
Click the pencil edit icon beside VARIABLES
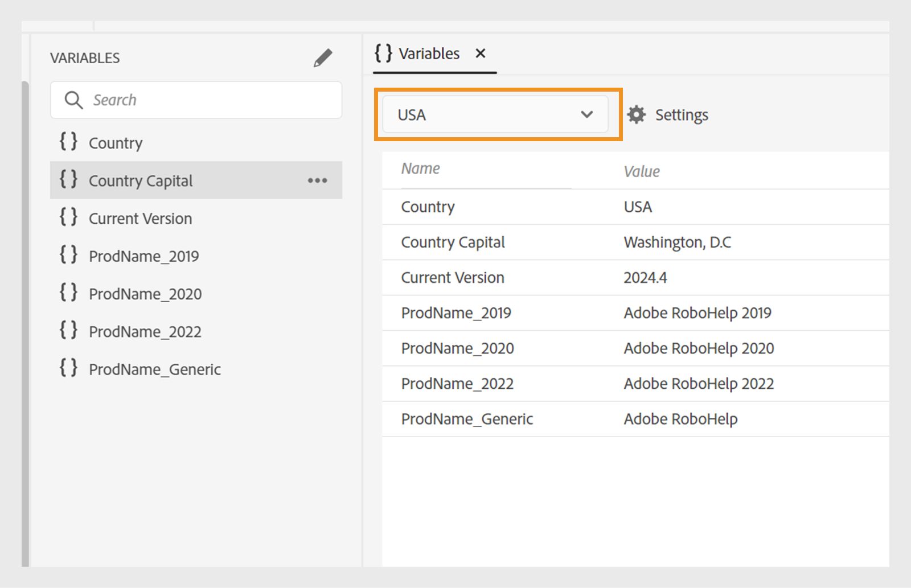pos(323,58)
